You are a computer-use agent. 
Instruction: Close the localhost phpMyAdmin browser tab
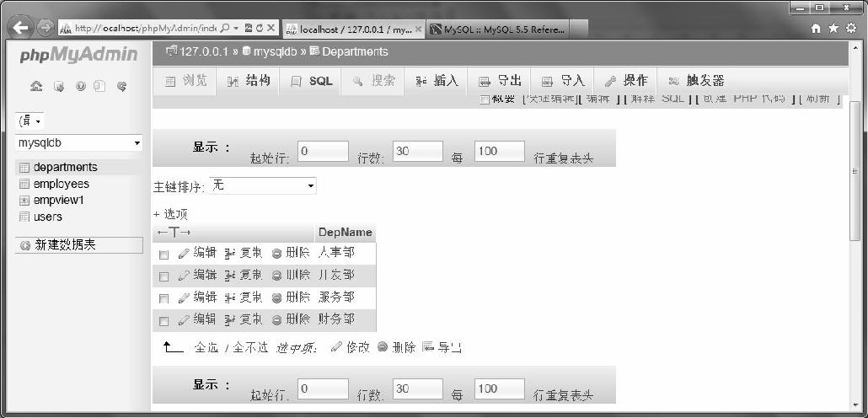(418, 29)
